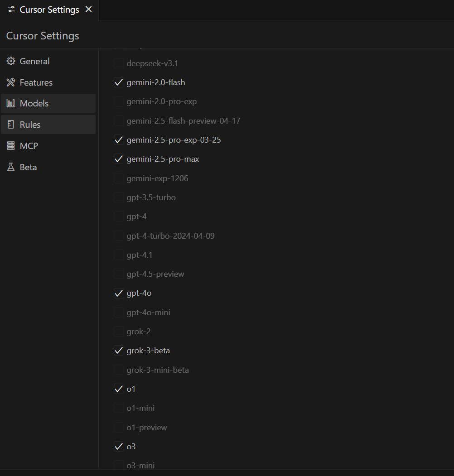Check the gpt-4.5-preview box

point(119,274)
